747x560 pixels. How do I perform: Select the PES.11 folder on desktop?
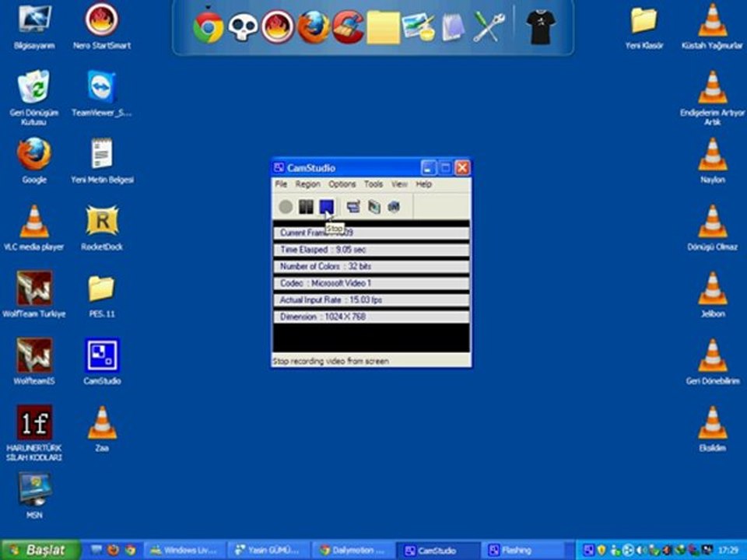click(x=101, y=295)
